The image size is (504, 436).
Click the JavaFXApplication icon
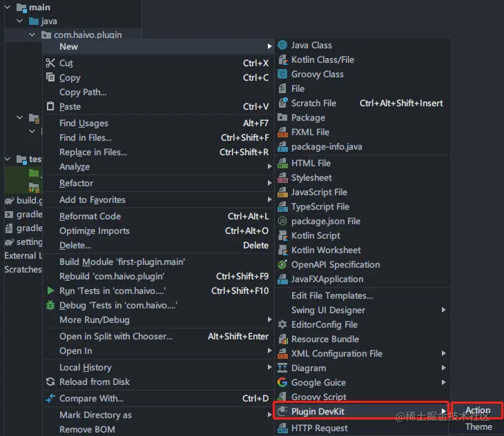tap(282, 279)
